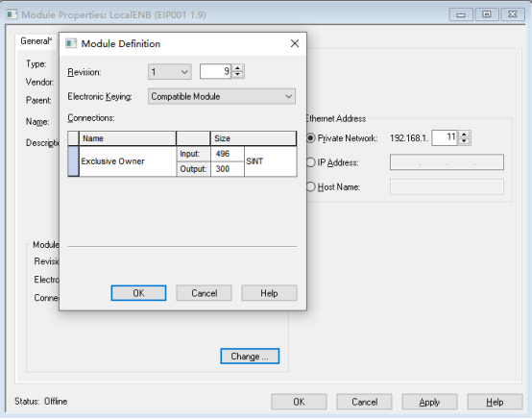Screen dimensions: 532x419
Task: Open Help in Module Definition dialog
Action: [x=269, y=293]
